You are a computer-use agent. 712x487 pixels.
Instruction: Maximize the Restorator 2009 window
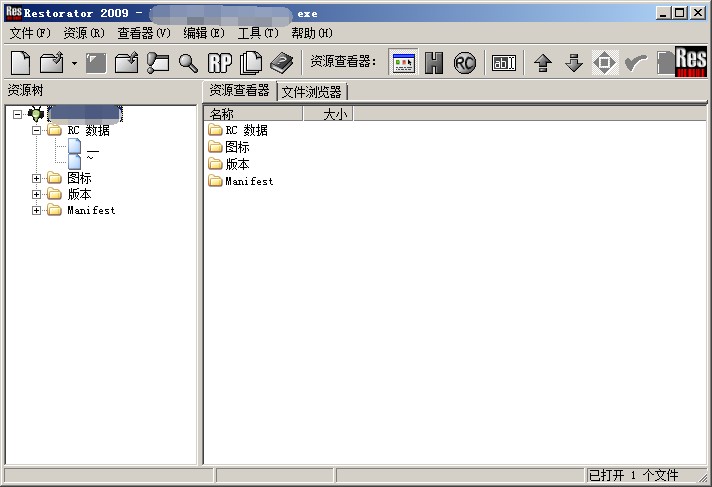(x=680, y=13)
